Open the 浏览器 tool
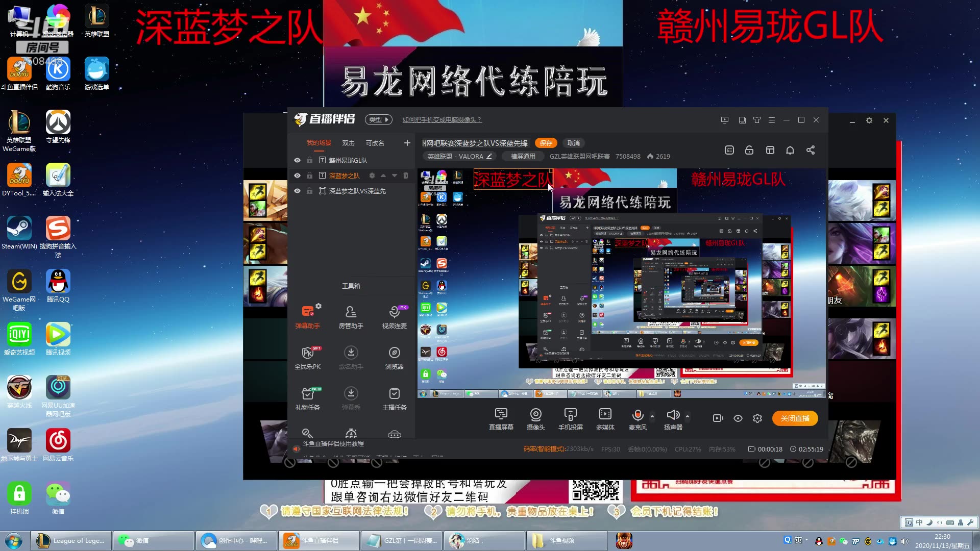The image size is (980, 551). click(394, 357)
